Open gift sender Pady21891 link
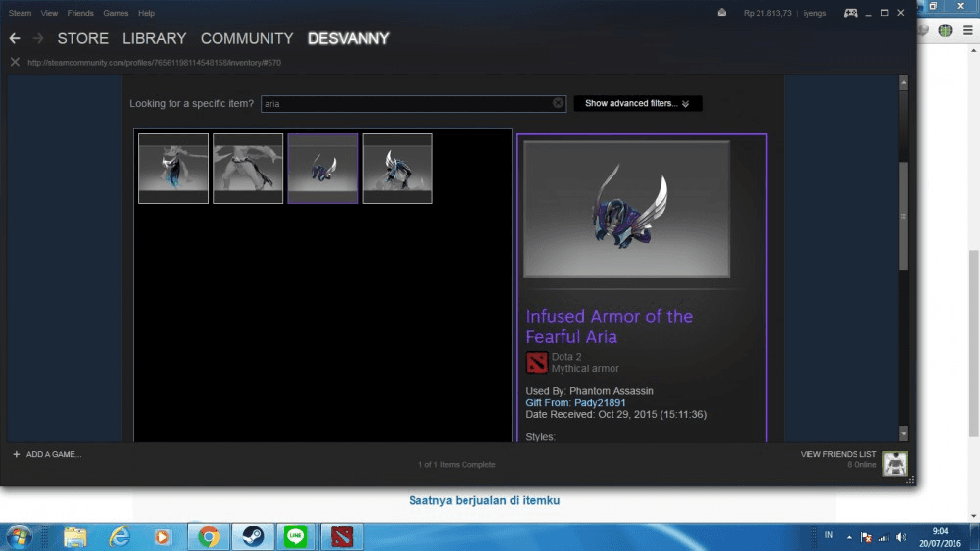 [x=600, y=402]
